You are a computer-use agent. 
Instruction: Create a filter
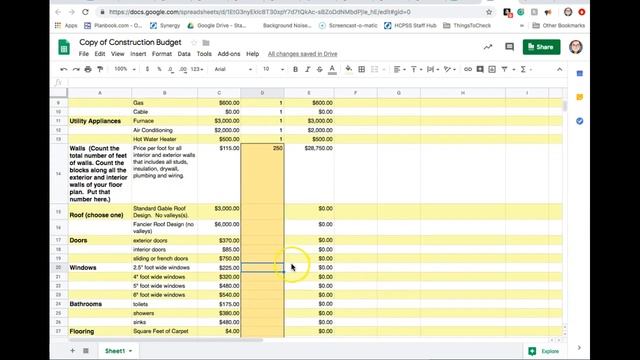(504, 69)
